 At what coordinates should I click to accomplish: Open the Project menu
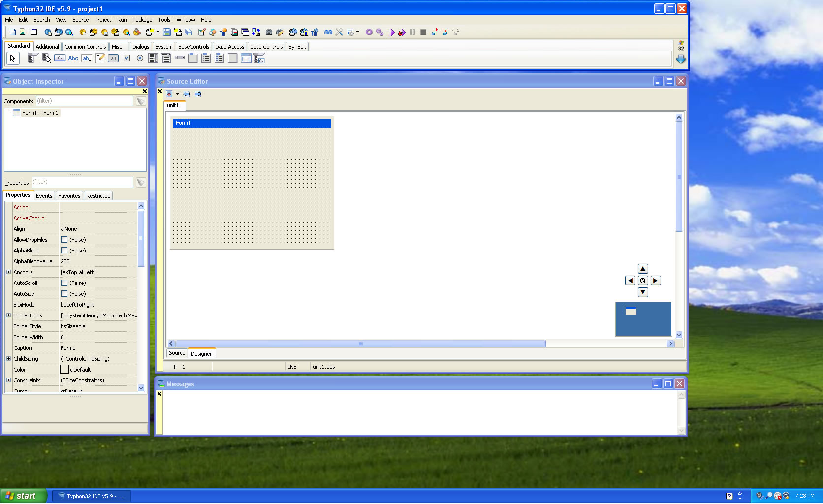(x=103, y=20)
